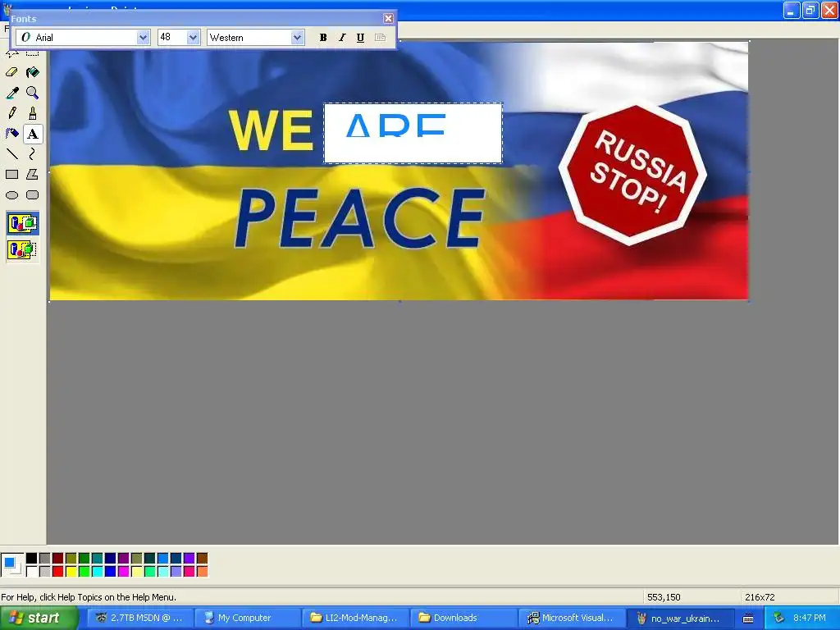The image size is (840, 630).
Task: Click the 'For Help, click Help Topics' status text
Action: [89, 597]
